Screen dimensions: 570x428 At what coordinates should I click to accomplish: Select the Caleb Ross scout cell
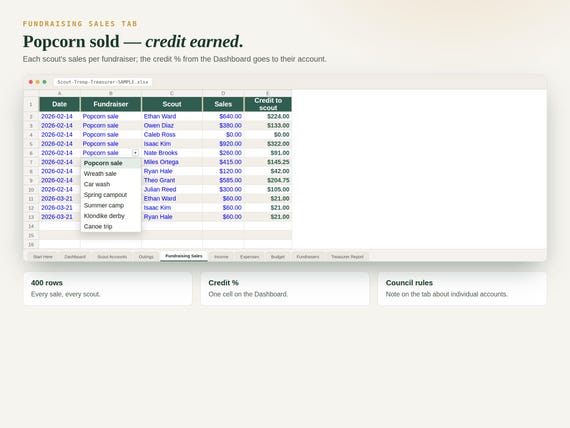click(172, 135)
